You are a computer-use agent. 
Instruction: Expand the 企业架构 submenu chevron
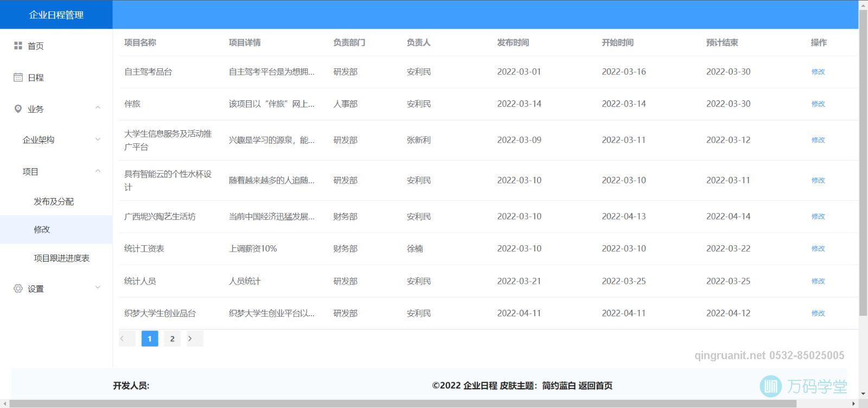tap(98, 139)
